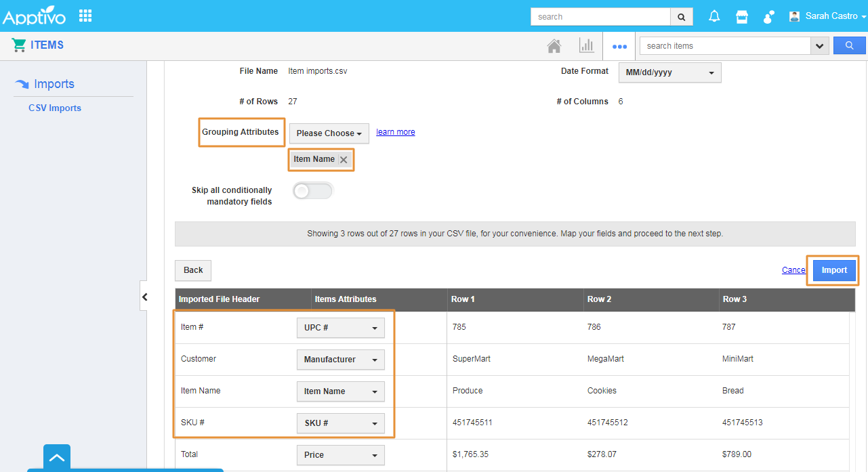Open the app store icon
This screenshot has height=472, width=868.
[x=742, y=16]
